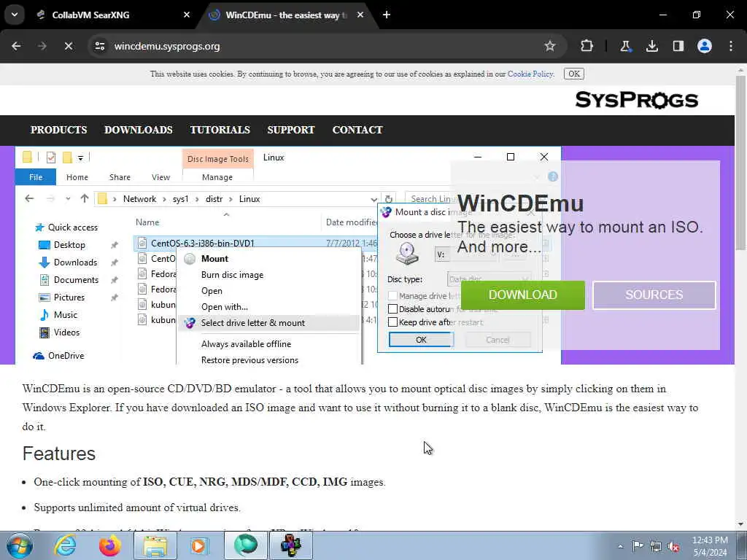The width and height of the screenshot is (747, 560).
Task: Open Chrome Labs flask icon
Action: coord(625,46)
